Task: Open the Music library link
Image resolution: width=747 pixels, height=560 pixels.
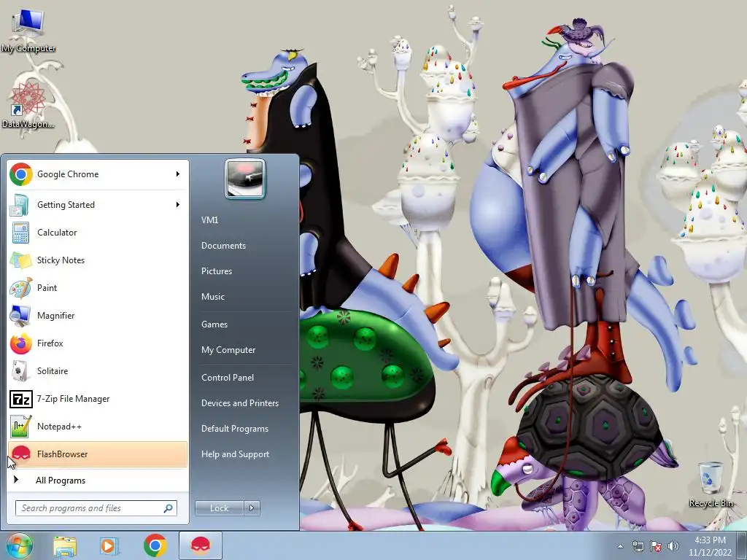Action: coord(213,297)
